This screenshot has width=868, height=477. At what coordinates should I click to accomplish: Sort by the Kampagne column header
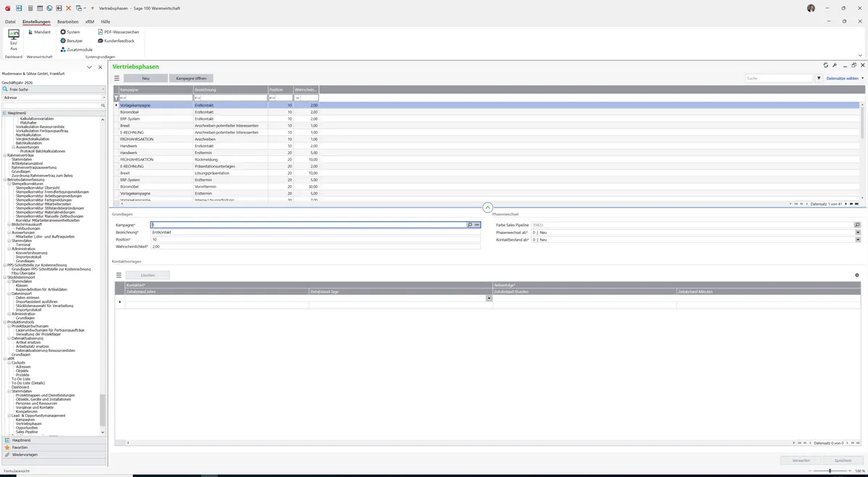(156, 90)
